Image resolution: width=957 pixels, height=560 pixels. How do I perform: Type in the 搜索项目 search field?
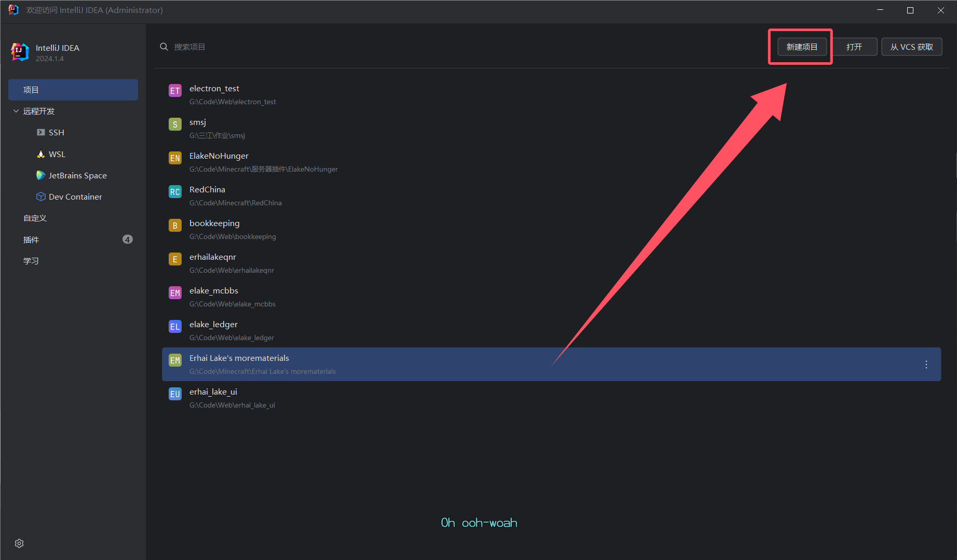coord(311,47)
